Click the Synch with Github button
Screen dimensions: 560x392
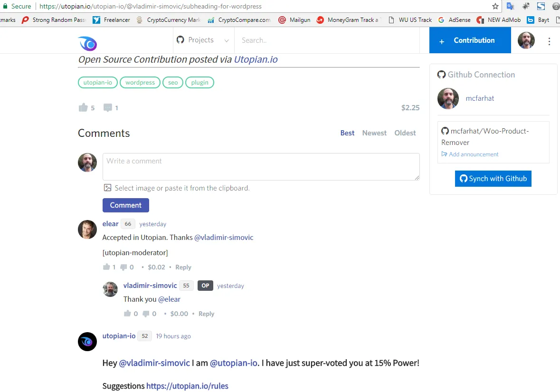click(x=493, y=179)
